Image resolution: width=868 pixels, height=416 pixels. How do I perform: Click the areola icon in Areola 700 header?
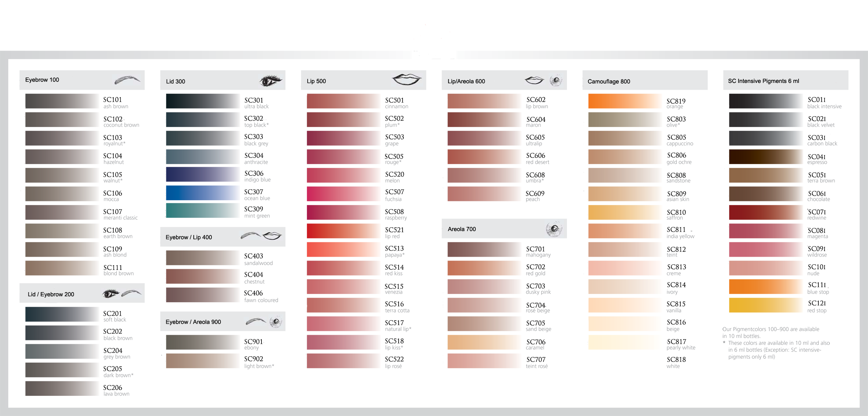click(554, 229)
